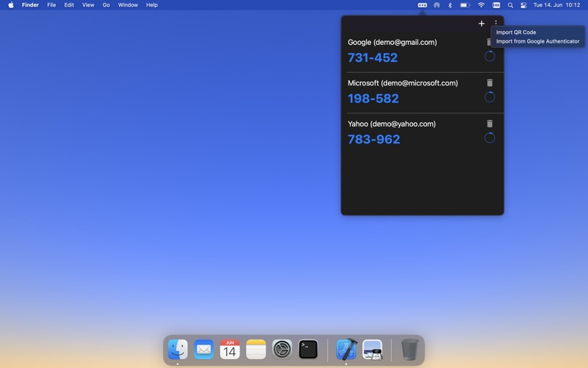
Task: Click the Yahoo code 783-962
Action: coord(373,139)
